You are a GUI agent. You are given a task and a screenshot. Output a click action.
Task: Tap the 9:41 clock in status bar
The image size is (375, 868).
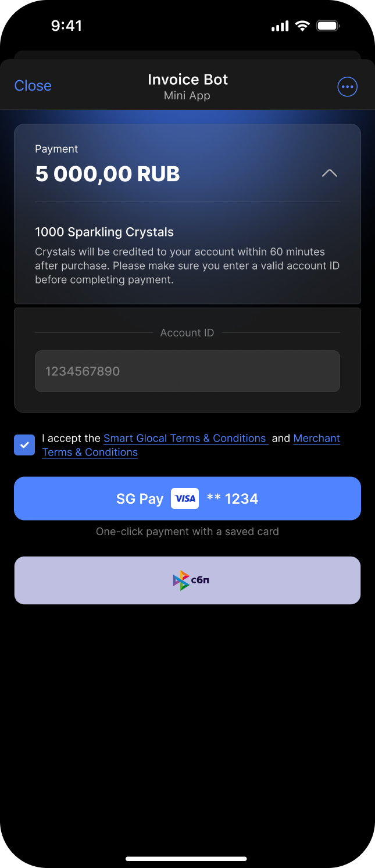[66, 26]
